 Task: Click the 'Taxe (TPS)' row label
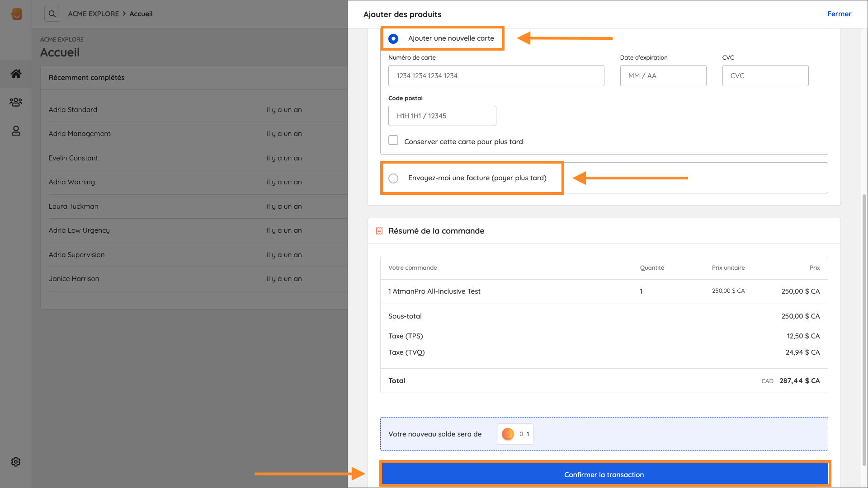[x=406, y=336]
